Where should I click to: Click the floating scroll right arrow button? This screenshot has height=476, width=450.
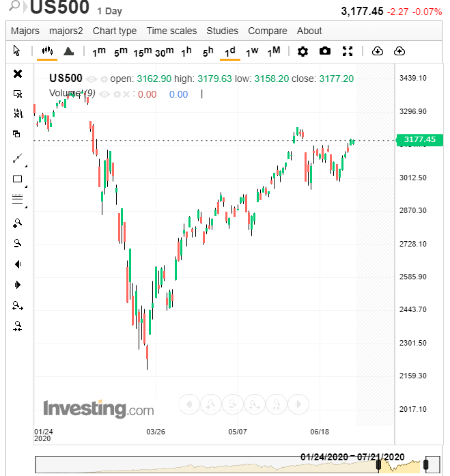tap(298, 404)
